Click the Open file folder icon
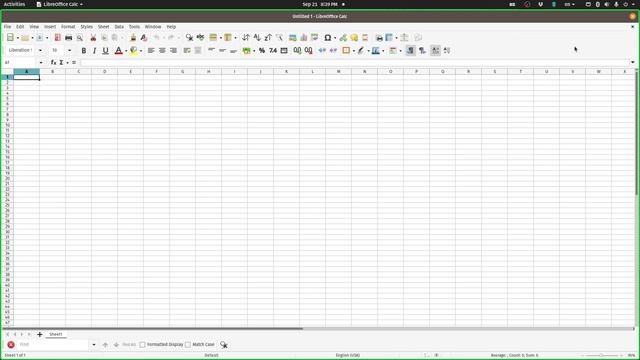This screenshot has width=640, height=360. [25, 38]
